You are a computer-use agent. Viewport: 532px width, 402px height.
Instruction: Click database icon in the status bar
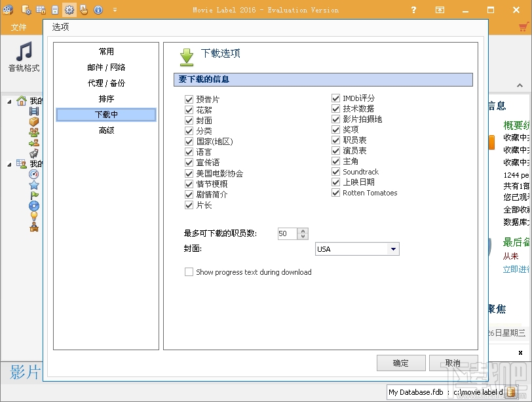(x=510, y=392)
